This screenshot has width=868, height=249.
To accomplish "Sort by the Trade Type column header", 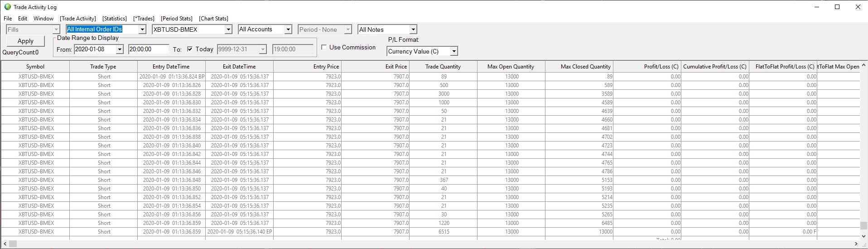I will click(103, 67).
